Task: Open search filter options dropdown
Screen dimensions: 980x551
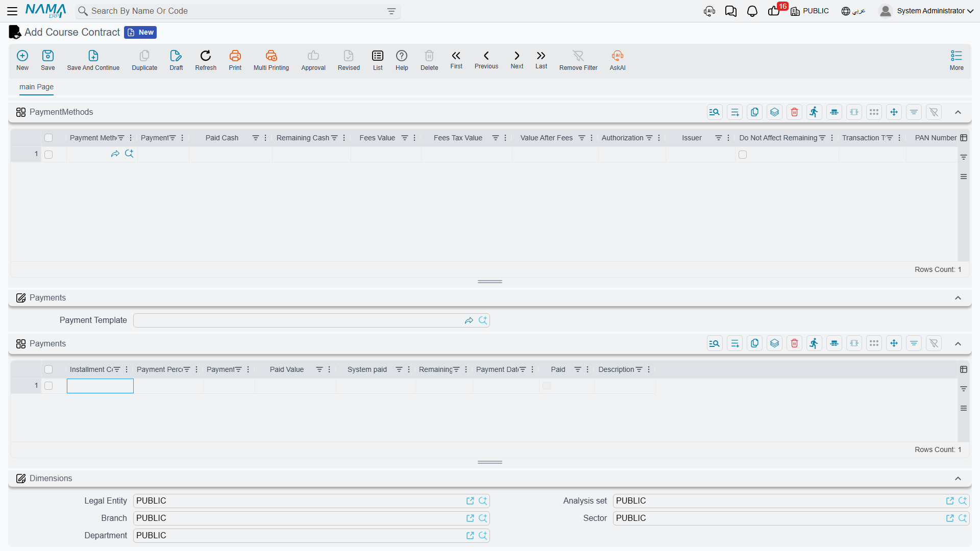Action: point(391,11)
